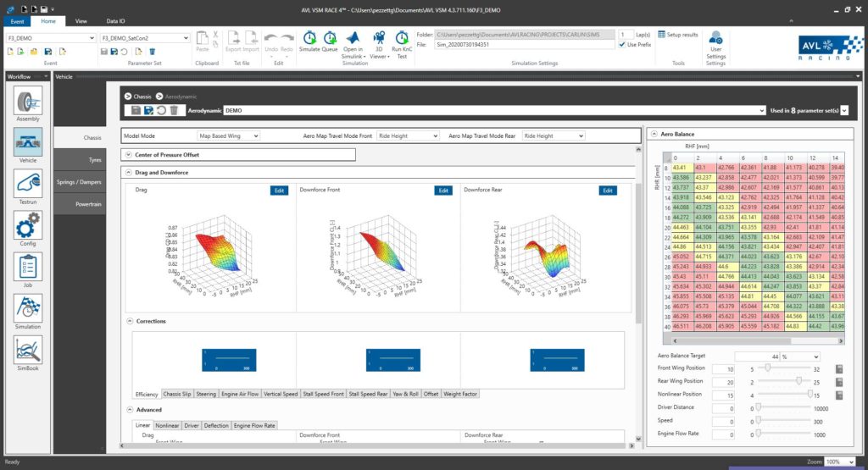Click the Import text file icon
Viewport: 868px width, 470px height.
(251, 38)
